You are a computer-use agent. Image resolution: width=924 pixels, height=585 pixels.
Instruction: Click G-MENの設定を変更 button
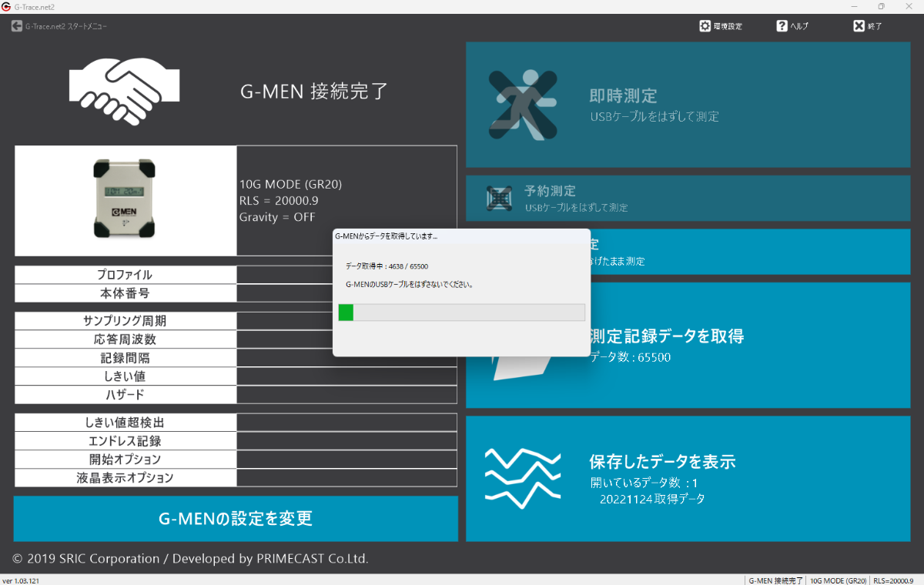pyautogui.click(x=236, y=519)
